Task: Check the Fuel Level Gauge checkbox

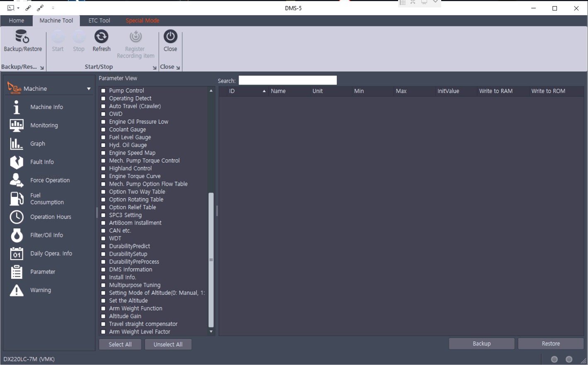Action: coord(103,137)
